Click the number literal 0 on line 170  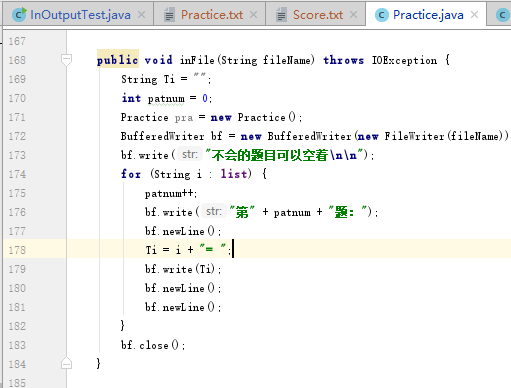point(205,98)
